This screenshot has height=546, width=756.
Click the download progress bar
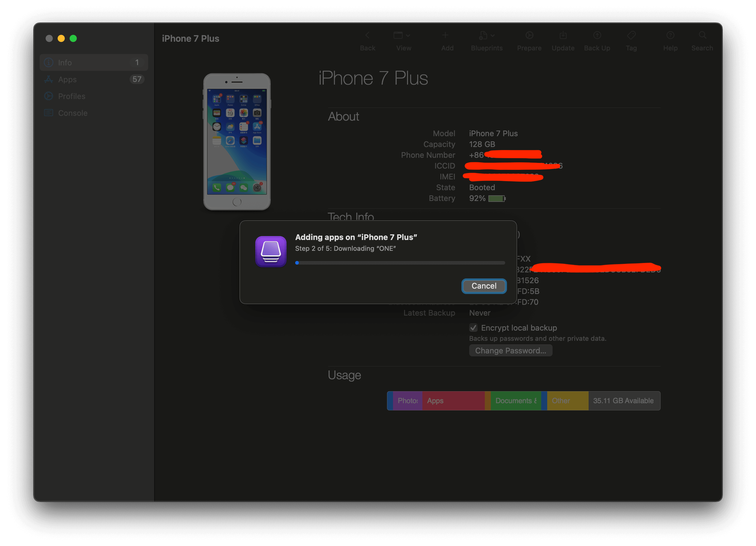400,263
